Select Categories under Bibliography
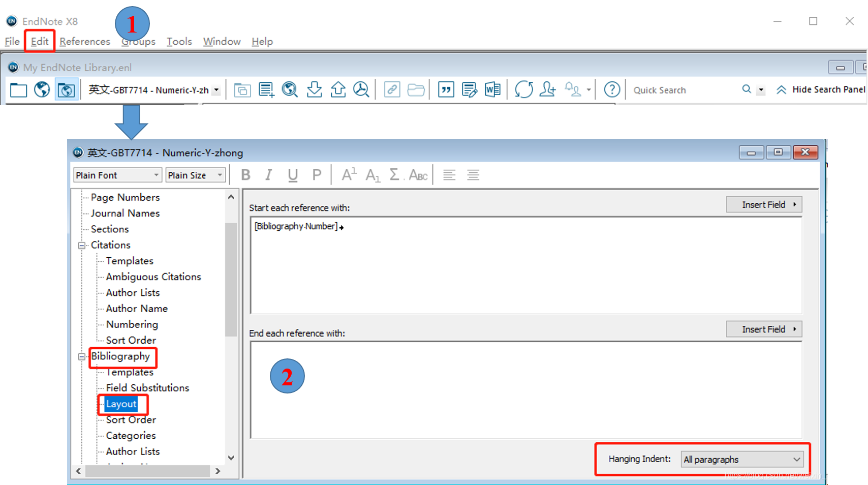Screen dimensions: 868x485 pos(131,436)
